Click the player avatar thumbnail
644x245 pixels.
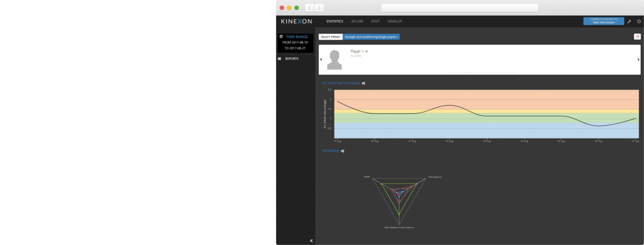click(334, 60)
